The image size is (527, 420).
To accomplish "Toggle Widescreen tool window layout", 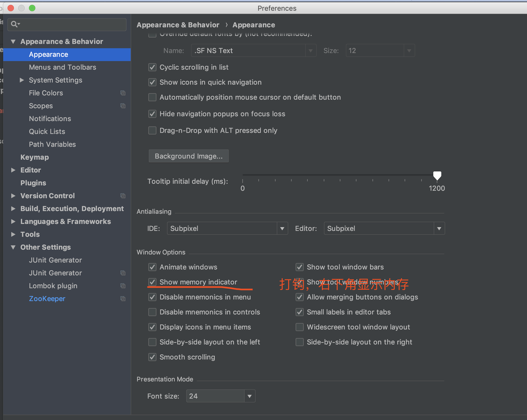I will 299,327.
